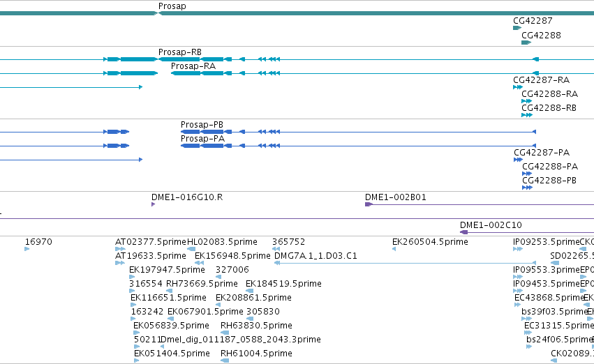Select the bs39f03.5prime EST label
This screenshot has width=594, height=364.
tap(554, 312)
